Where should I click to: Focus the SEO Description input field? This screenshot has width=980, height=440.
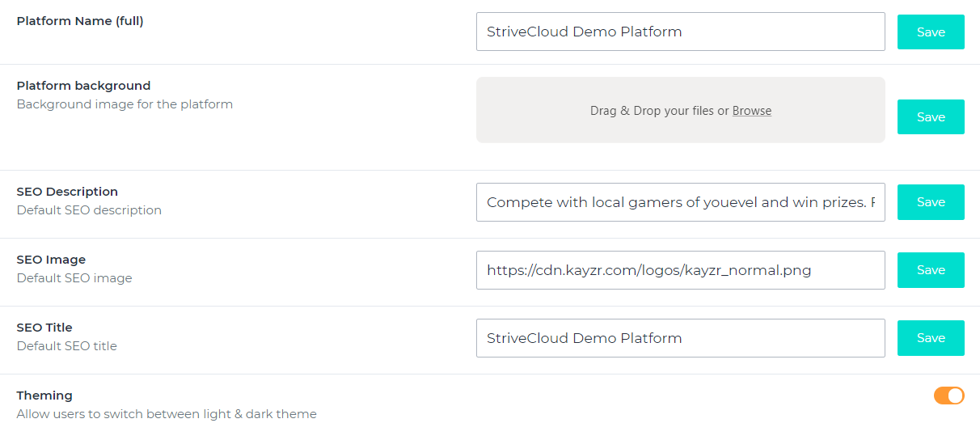point(680,202)
